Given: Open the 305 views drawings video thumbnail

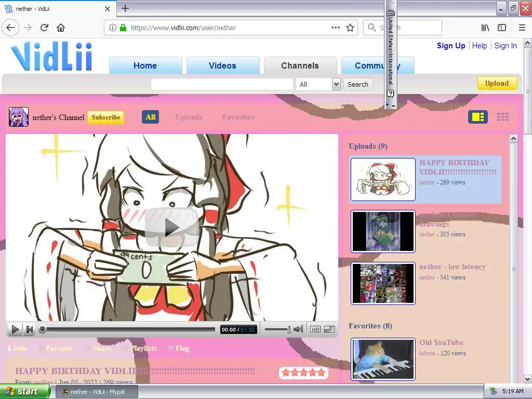Looking at the screenshot, I should pos(383,231).
